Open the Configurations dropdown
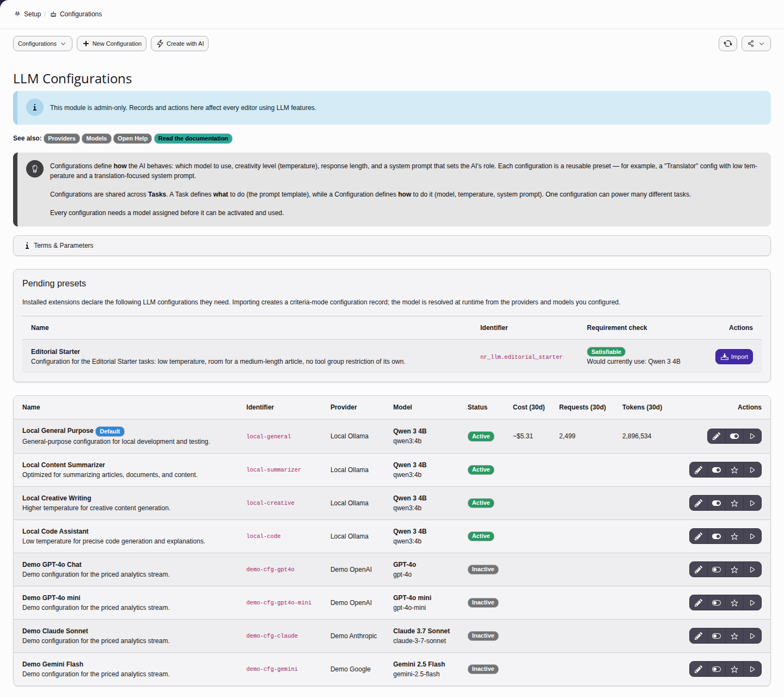This screenshot has width=784, height=697. pyautogui.click(x=42, y=44)
